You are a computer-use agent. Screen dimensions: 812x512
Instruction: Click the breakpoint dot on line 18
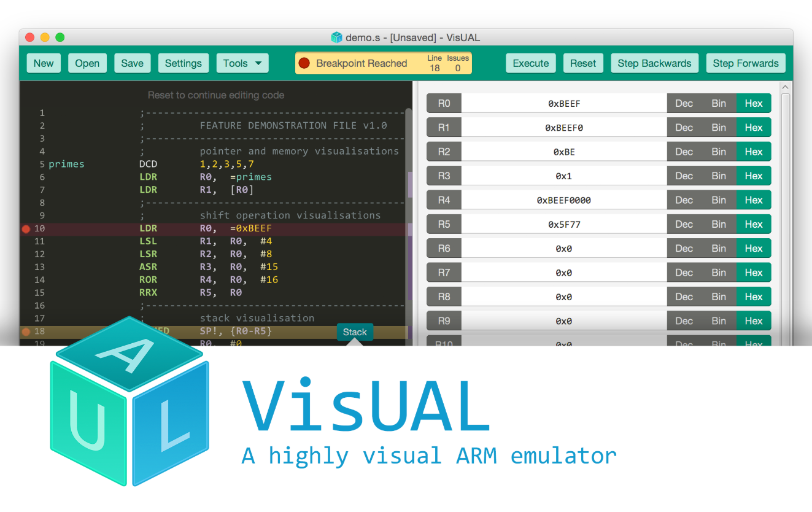point(26,332)
